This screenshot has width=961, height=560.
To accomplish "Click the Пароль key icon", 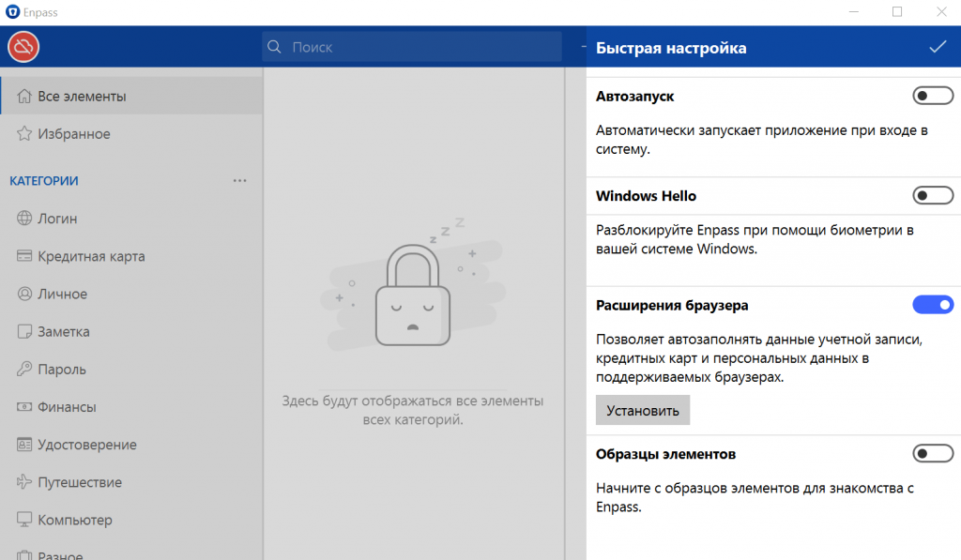I will [24, 369].
